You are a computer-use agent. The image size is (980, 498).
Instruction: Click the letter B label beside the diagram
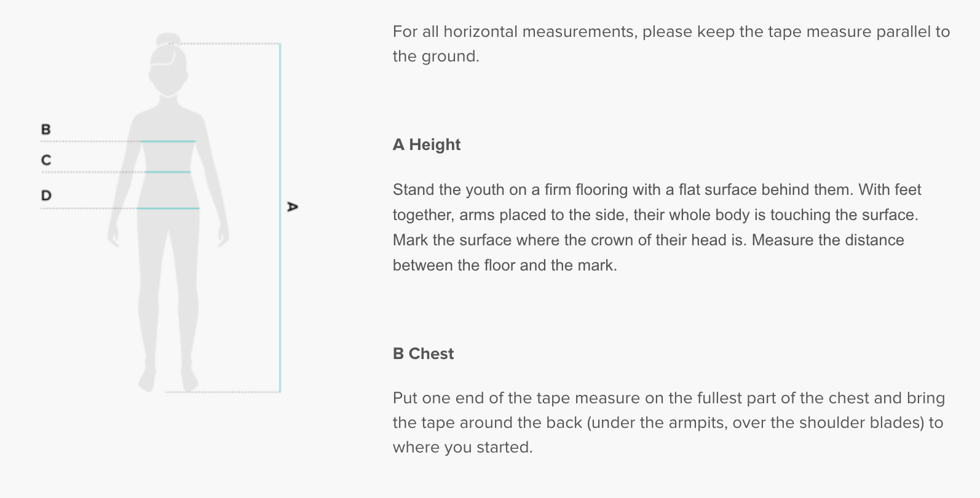pos(46,129)
